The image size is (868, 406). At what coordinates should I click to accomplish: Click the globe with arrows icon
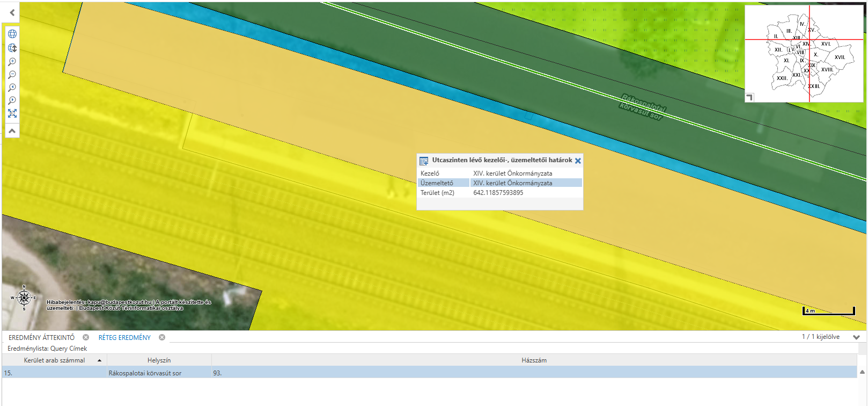(12, 48)
